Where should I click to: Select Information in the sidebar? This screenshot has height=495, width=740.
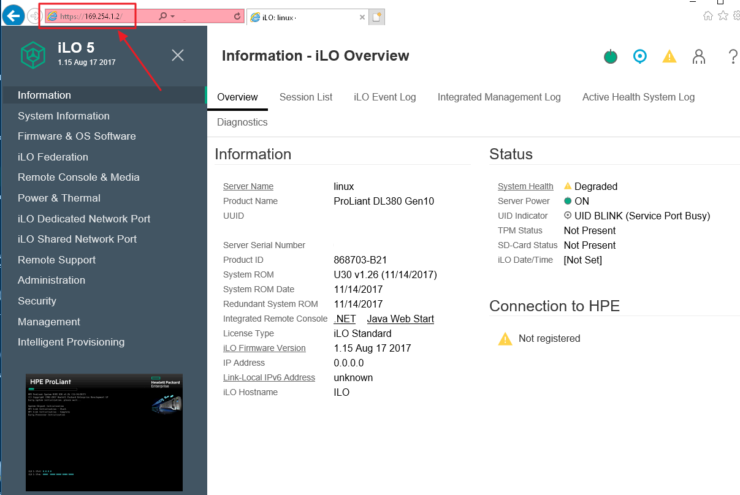click(x=104, y=95)
